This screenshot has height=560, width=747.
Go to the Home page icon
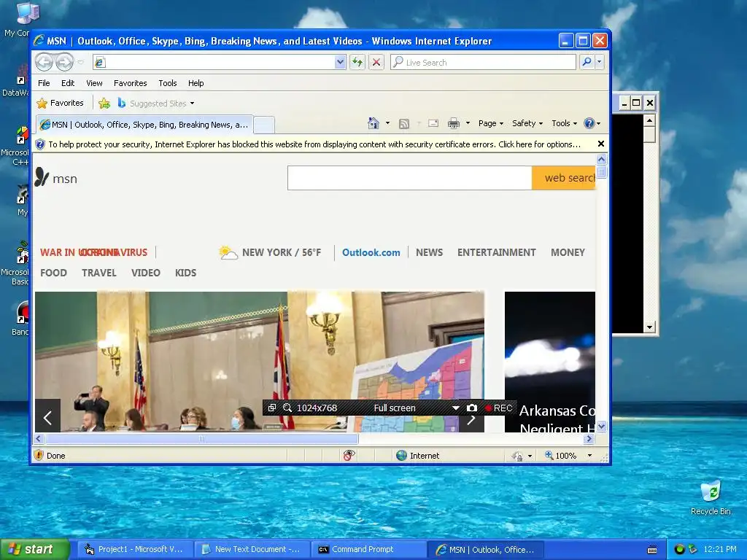pyautogui.click(x=373, y=123)
